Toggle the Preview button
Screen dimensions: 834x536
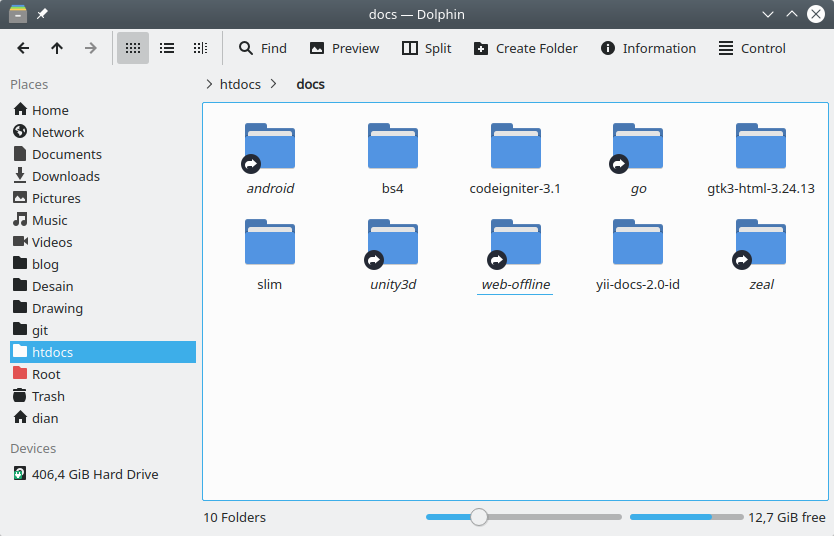tap(344, 48)
